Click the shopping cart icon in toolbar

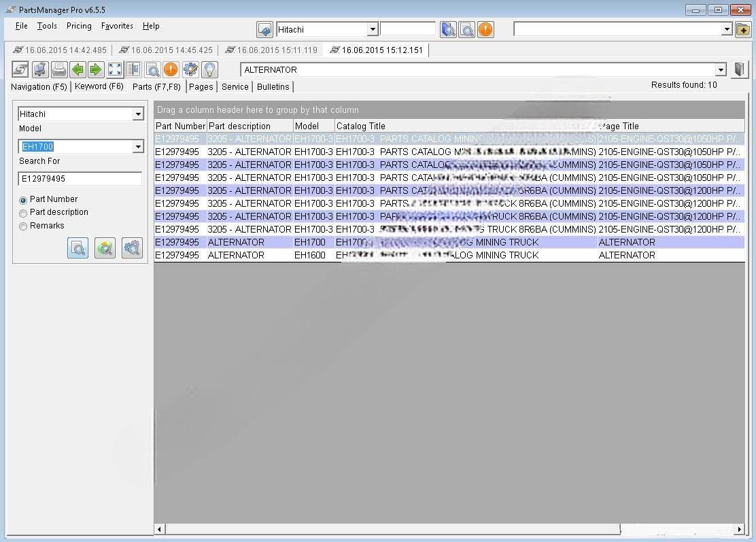coord(40,69)
